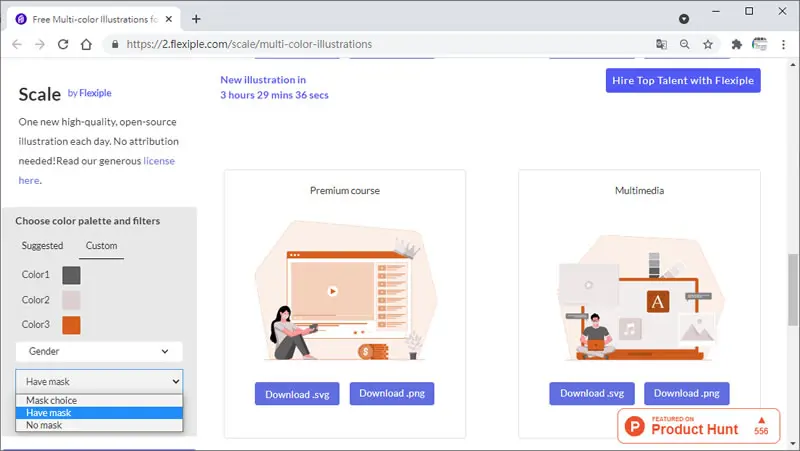
Task: Click the zoom magnifier icon in address bar
Action: click(685, 44)
